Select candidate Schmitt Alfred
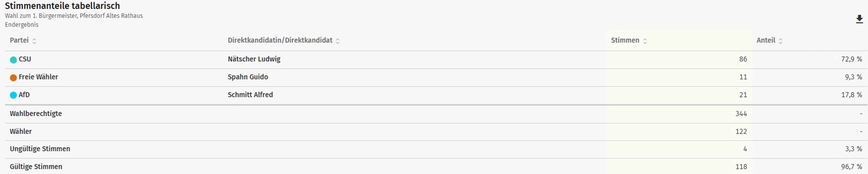Viewport: 868px width, 174px height. click(250, 95)
